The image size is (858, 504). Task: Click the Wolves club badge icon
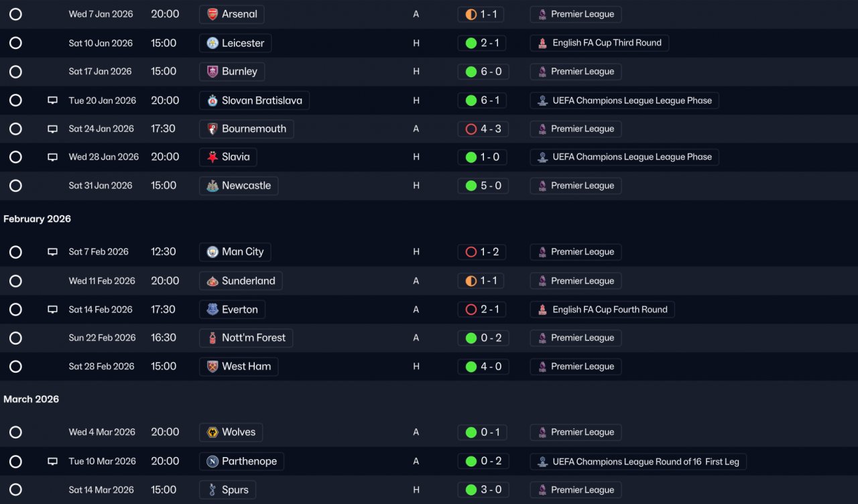(x=212, y=432)
